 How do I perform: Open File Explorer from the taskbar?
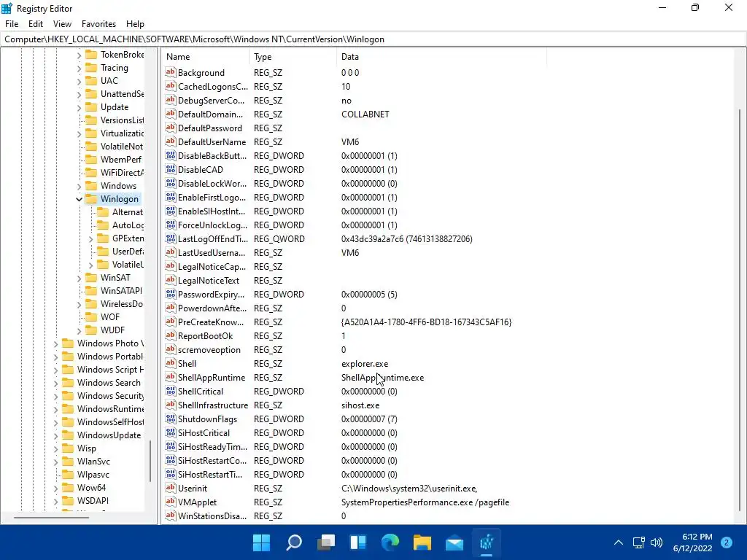(x=422, y=542)
